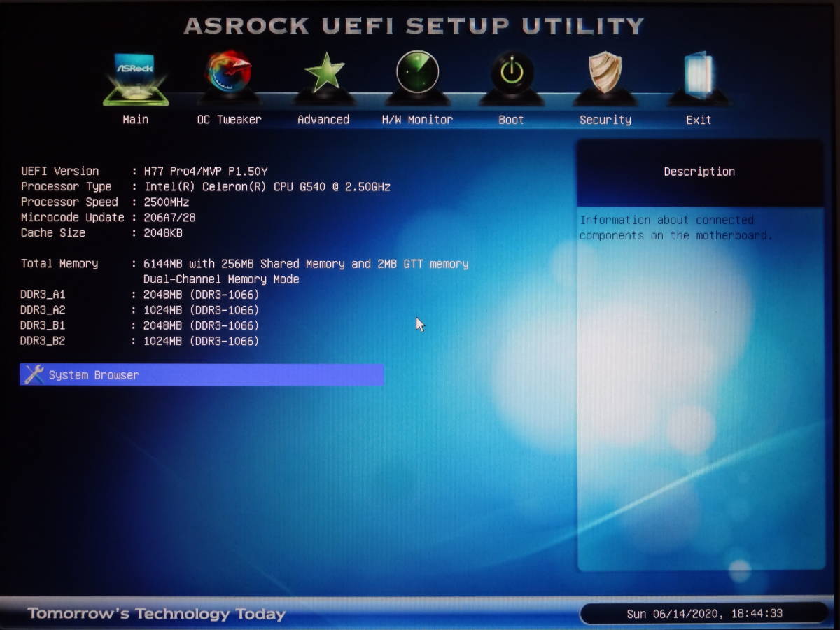Open the Security tab label
The height and width of the screenshot is (630, 840).
pos(605,120)
